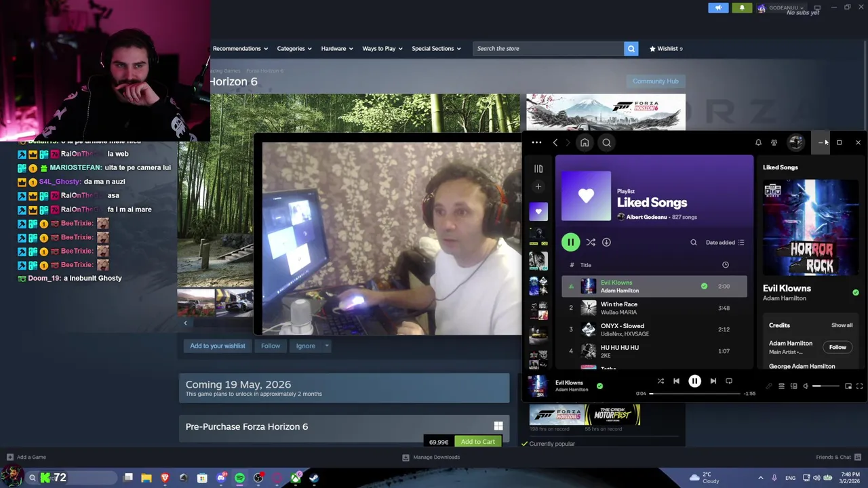Adjust the Spotify volume slider
This screenshot has width=868, height=488.
tap(826, 386)
